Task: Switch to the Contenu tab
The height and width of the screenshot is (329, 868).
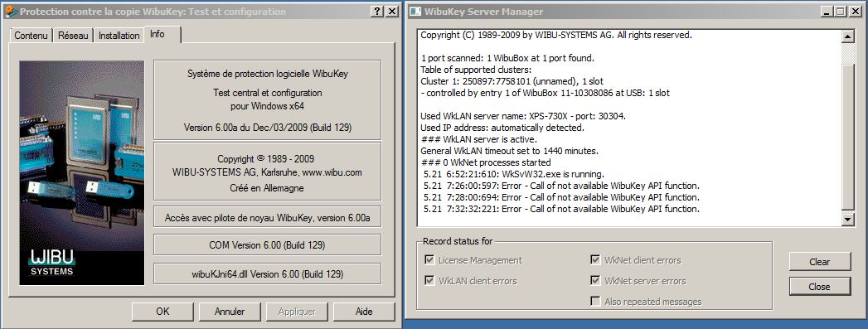Action: click(x=31, y=36)
